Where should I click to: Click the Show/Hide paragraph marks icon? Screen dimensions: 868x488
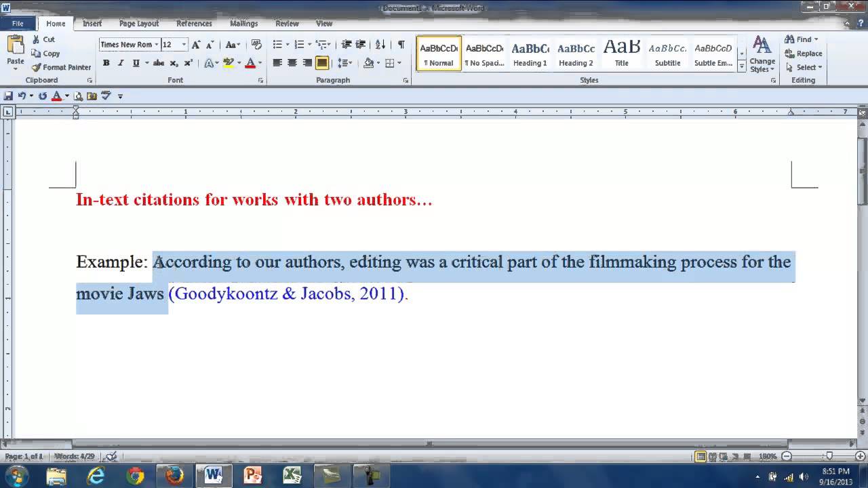[x=401, y=45]
